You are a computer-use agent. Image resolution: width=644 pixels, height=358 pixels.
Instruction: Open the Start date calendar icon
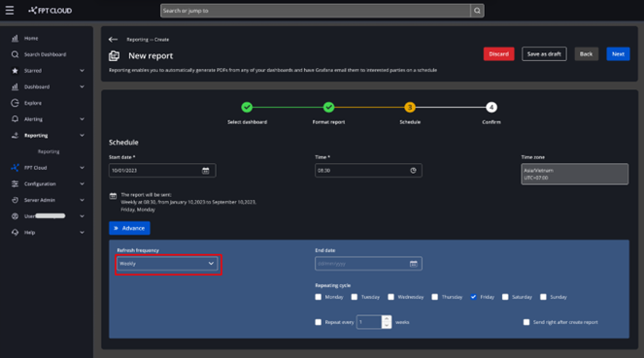pyautogui.click(x=205, y=171)
